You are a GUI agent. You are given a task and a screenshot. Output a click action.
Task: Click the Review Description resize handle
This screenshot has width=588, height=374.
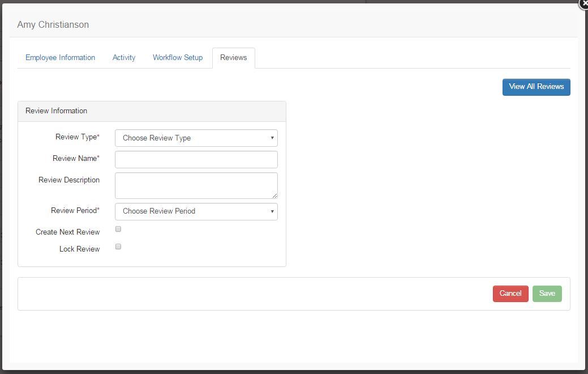pyautogui.click(x=275, y=195)
